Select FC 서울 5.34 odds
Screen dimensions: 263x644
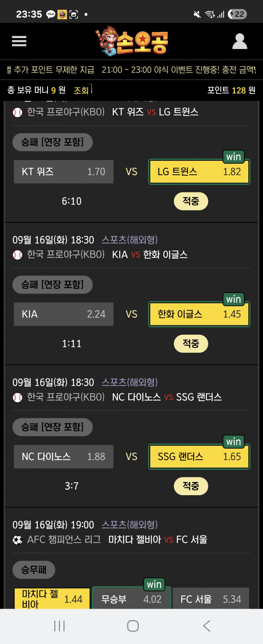pos(211,599)
